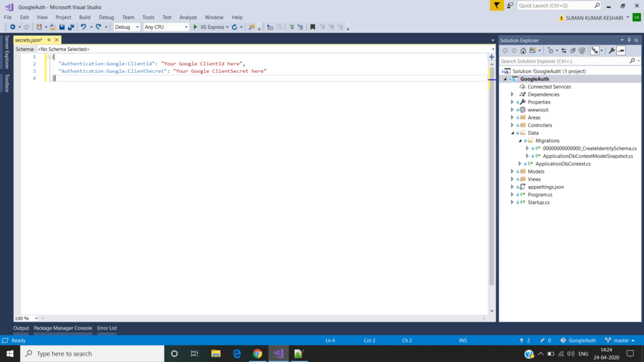
Task: Open the Build menu
Action: 85,17
